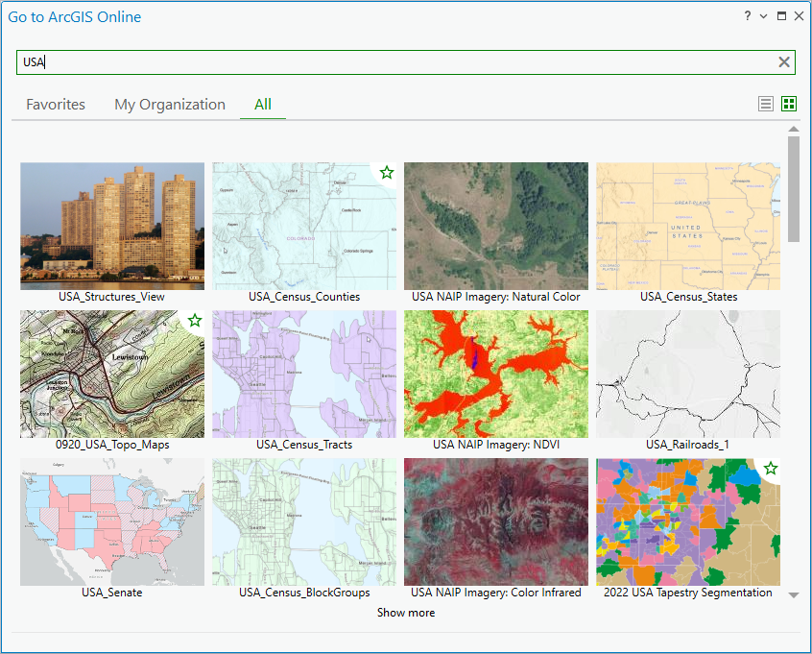This screenshot has width=812, height=654.
Task: Switch results to list view
Action: coord(765,104)
